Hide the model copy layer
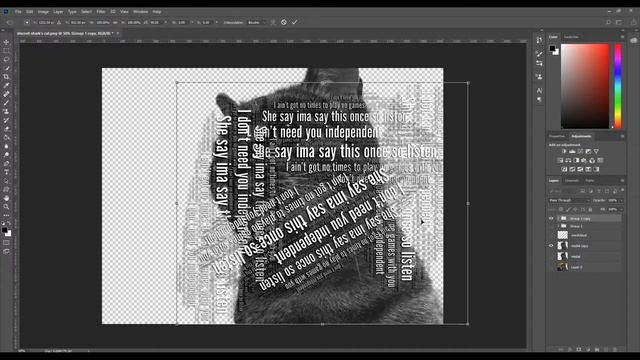 (551, 246)
